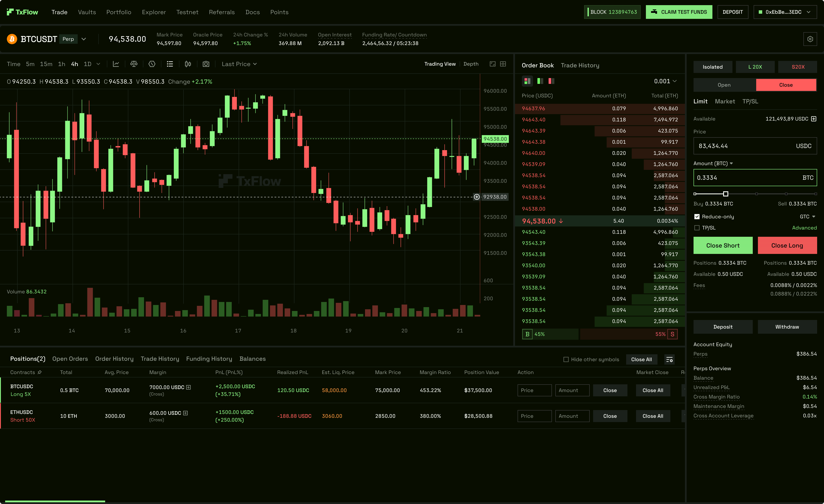This screenshot has width=824, height=504.
Task: Click the alert hexagon icon on chart toolbar
Action: (152, 64)
